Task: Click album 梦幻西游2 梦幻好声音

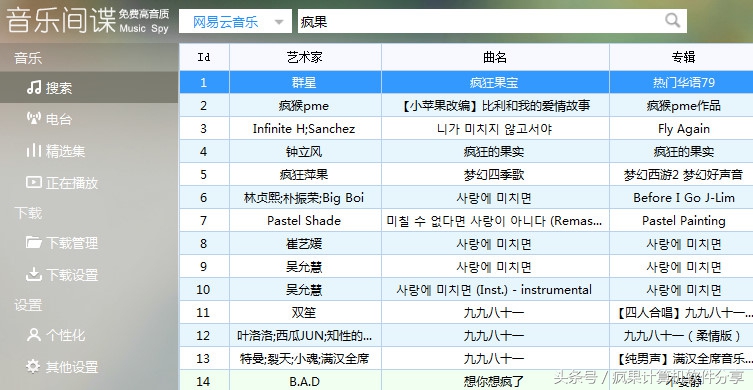Action: coord(683,174)
